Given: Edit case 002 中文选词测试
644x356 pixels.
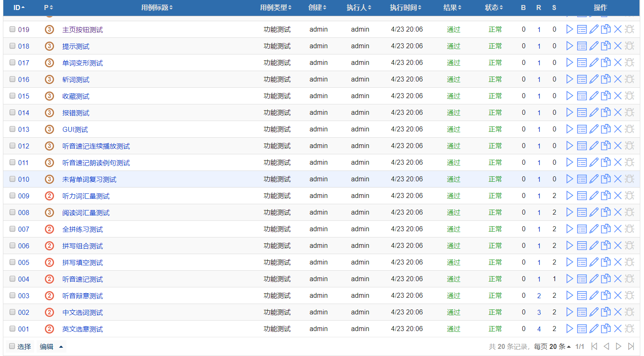Looking at the screenshot, I should pos(594,312).
